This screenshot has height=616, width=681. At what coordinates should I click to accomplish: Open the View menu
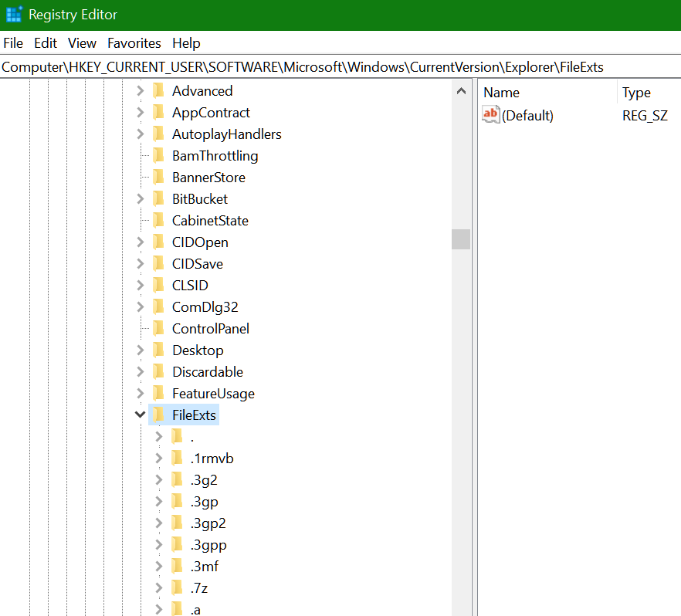point(82,43)
